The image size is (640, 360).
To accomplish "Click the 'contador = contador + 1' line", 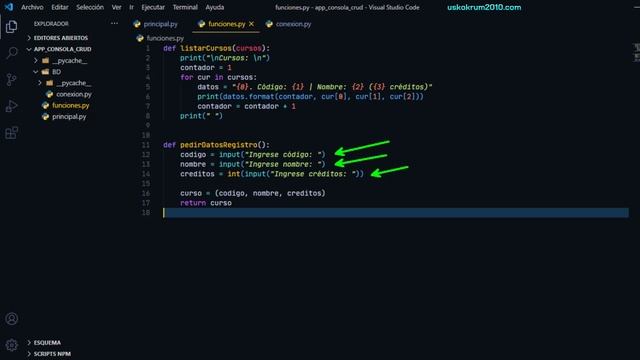I will pyautogui.click(x=247, y=106).
